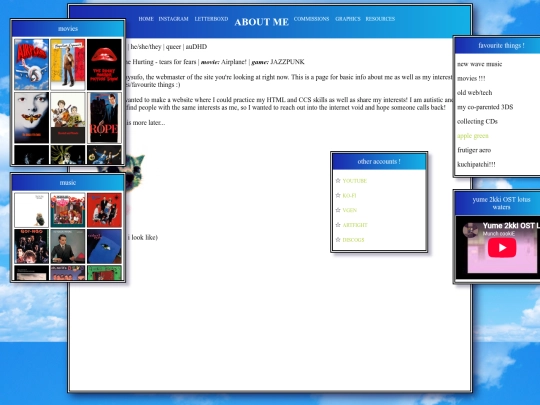Click the apple green link

[x=472, y=136]
